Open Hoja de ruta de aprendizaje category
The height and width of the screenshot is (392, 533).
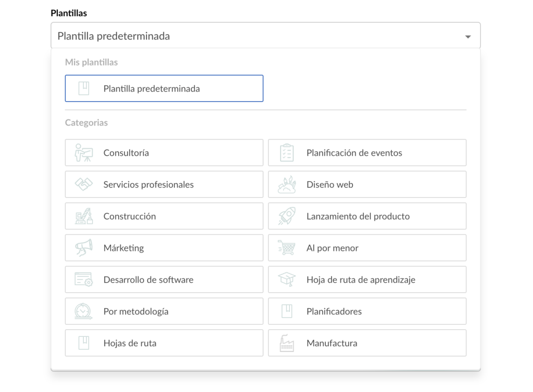pos(367,280)
